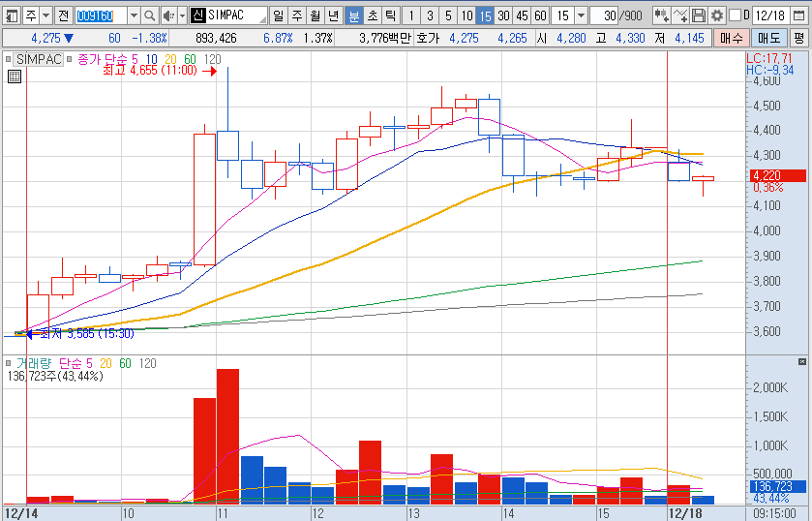
Task: Expand the speaker options dropdown arrow
Action: pos(182,15)
